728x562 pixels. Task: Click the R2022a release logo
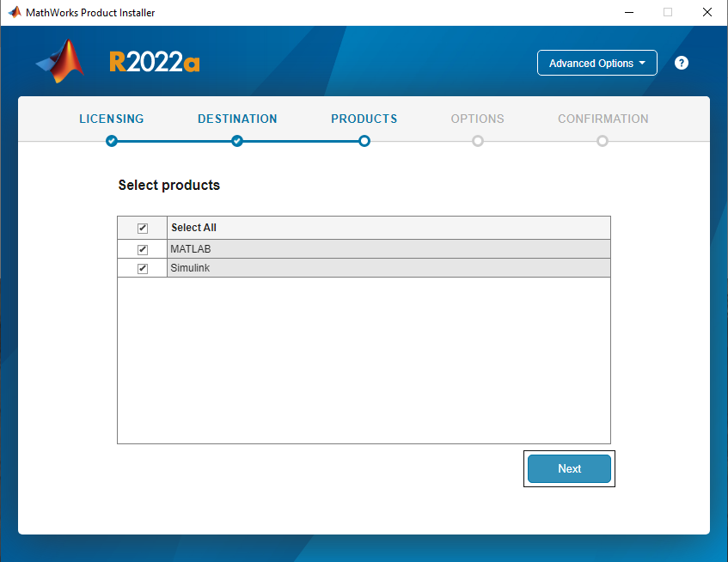155,62
